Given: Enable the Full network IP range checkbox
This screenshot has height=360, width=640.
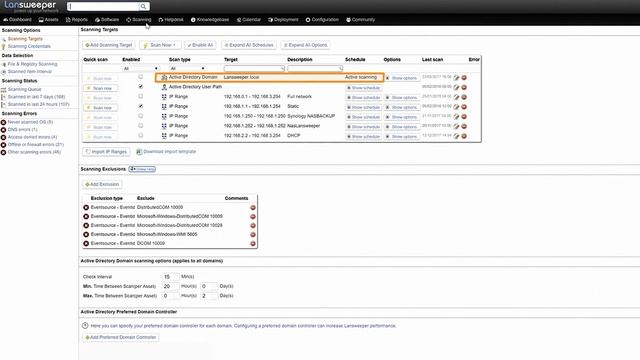Looking at the screenshot, I should click(x=141, y=96).
